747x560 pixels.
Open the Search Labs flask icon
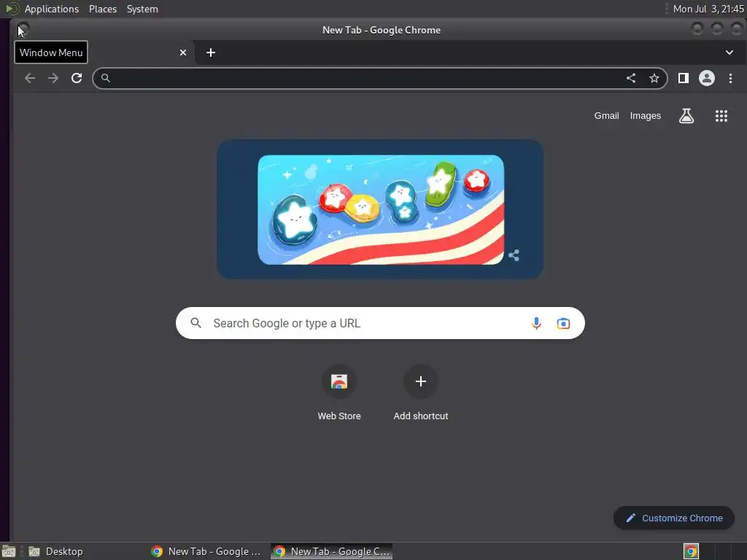click(x=686, y=116)
